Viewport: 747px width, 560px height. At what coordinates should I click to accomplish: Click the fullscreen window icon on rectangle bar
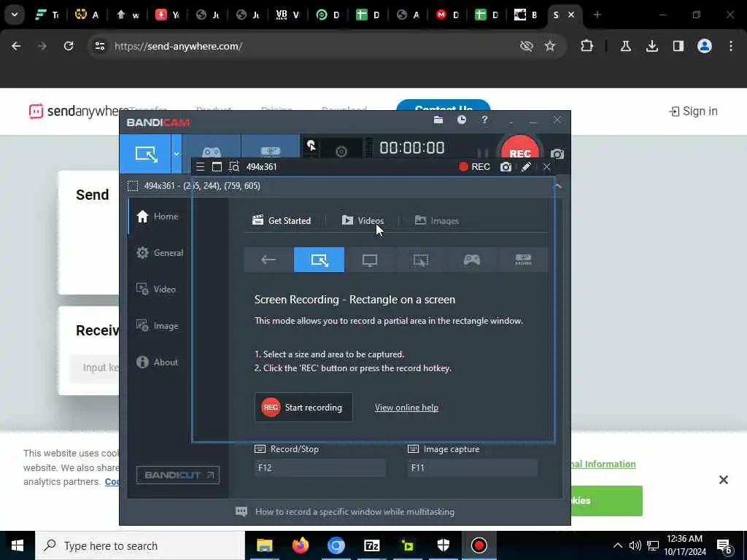[x=217, y=167]
